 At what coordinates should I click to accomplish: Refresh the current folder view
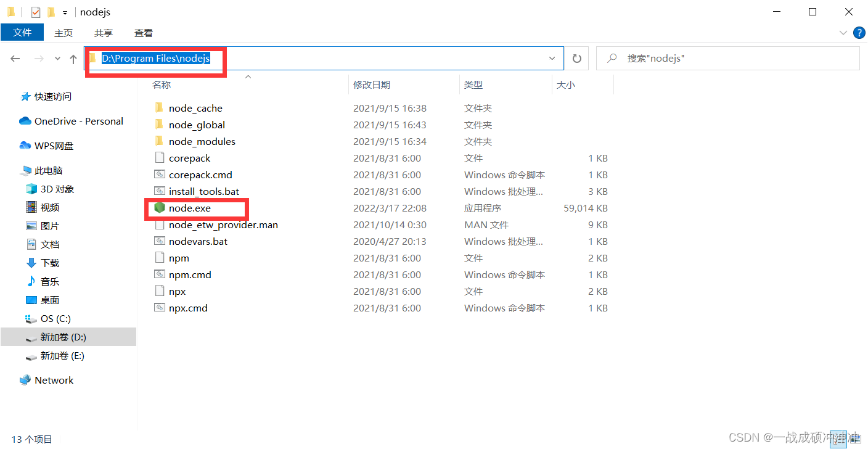click(x=577, y=59)
